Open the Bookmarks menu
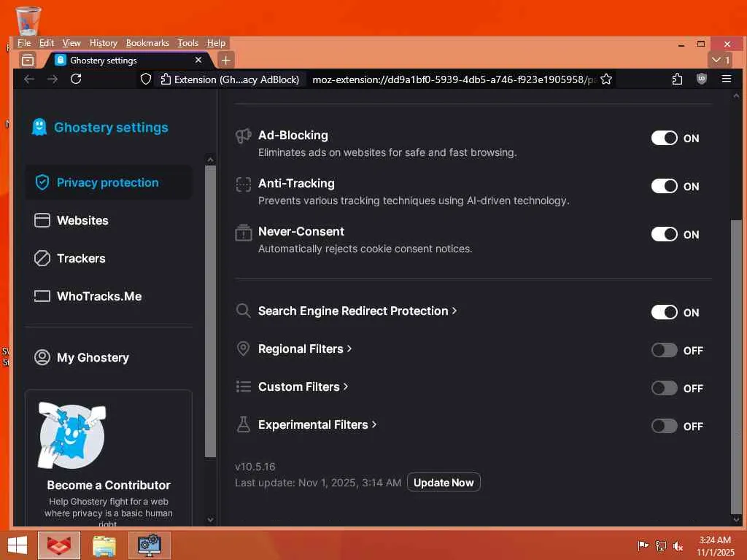Screen dimensions: 747x560 (x=147, y=43)
